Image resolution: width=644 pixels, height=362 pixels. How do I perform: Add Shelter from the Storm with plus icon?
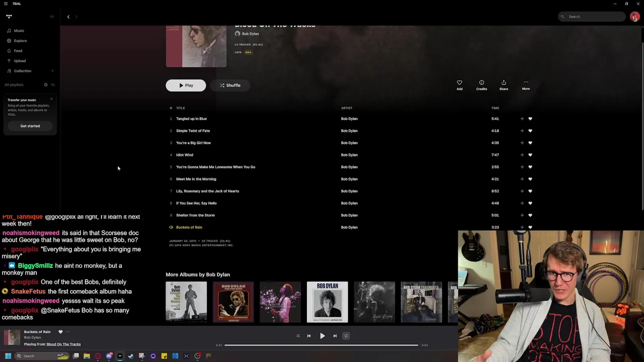click(522, 215)
